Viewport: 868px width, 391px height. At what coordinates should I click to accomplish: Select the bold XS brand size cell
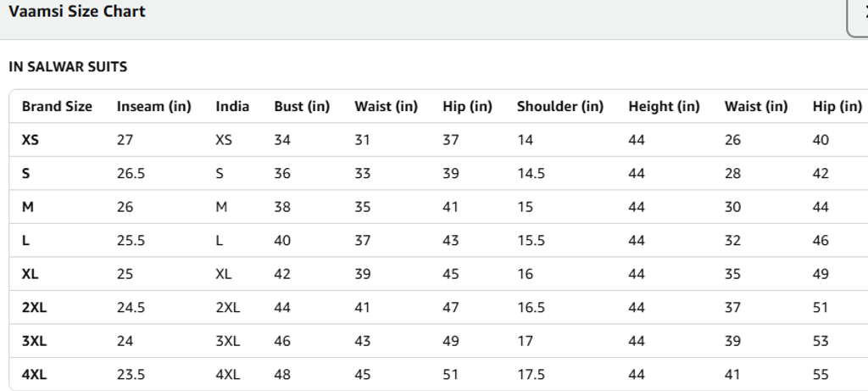pos(30,140)
